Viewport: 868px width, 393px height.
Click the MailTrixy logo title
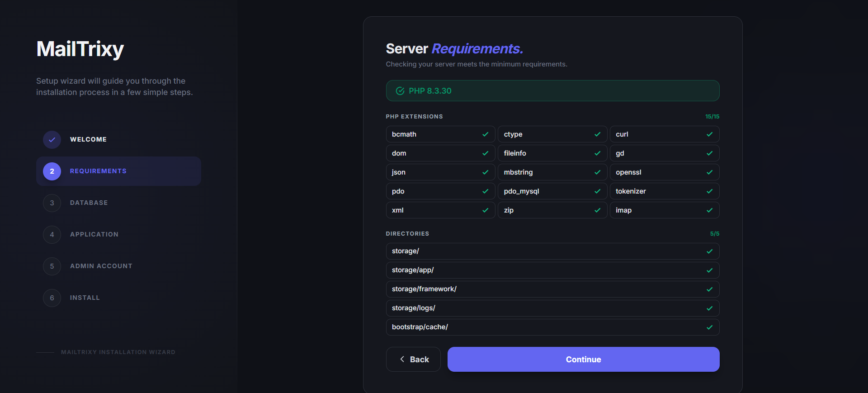pos(80,49)
